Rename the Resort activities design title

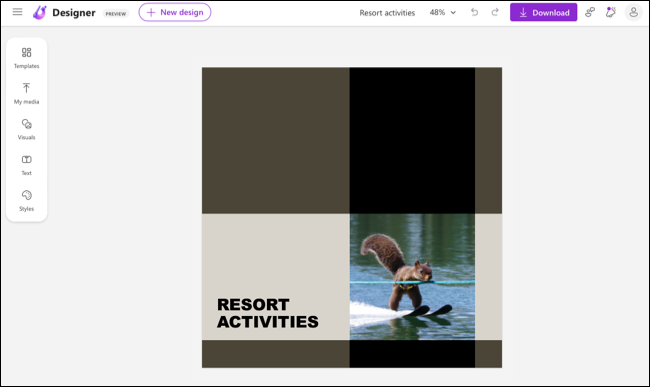tap(387, 13)
